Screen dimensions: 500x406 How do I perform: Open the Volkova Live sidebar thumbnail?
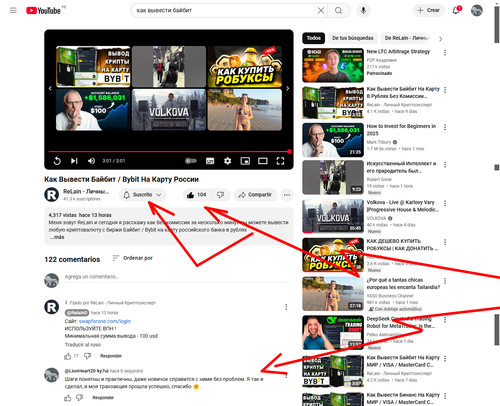(x=333, y=216)
